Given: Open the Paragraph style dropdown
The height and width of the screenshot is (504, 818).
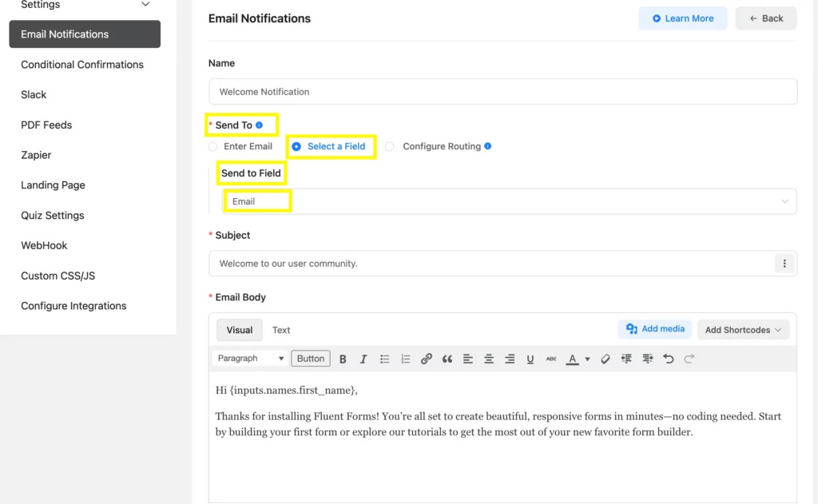Looking at the screenshot, I should tap(250, 359).
